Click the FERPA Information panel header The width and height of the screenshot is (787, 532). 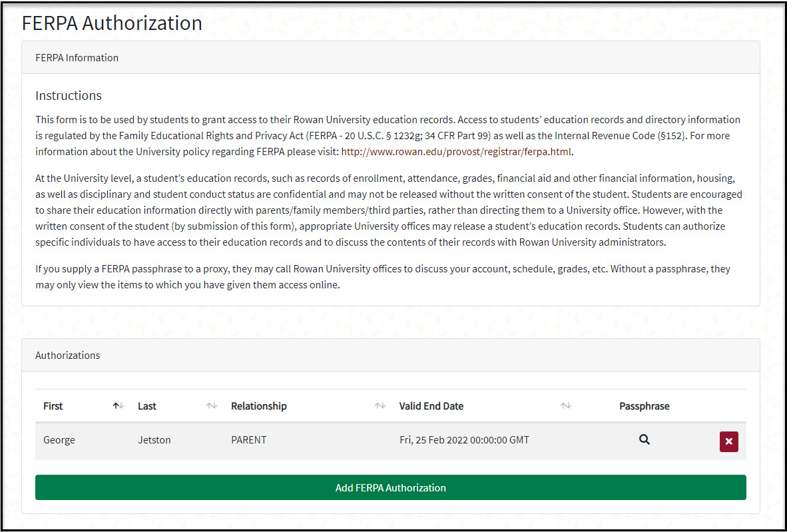tap(77, 58)
